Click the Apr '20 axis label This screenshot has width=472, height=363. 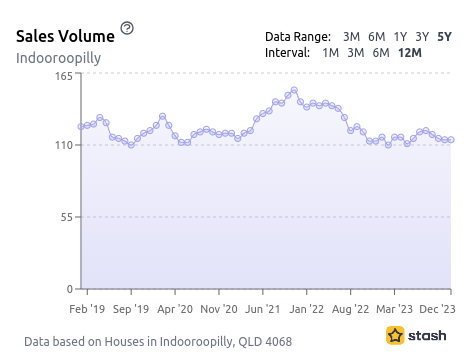[175, 309]
